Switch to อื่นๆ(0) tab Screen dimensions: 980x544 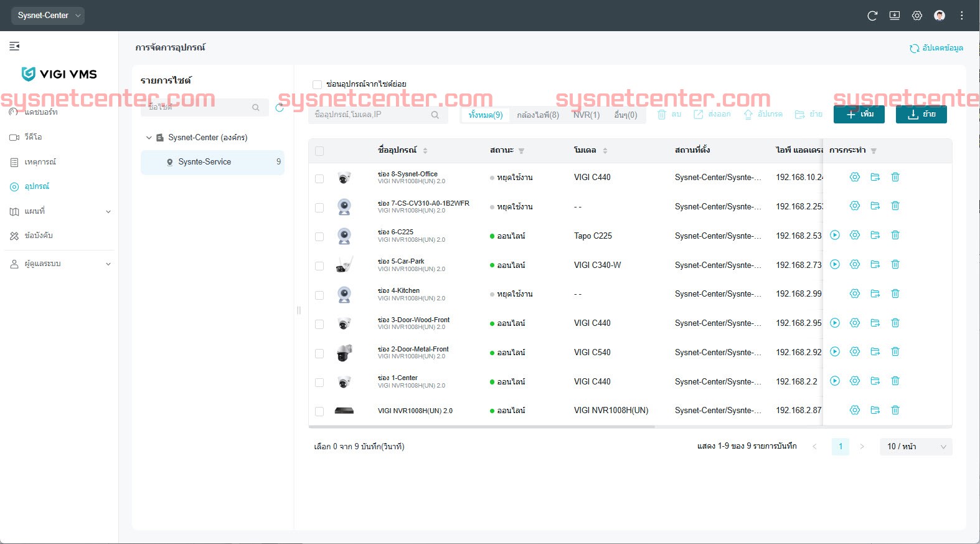[626, 115]
